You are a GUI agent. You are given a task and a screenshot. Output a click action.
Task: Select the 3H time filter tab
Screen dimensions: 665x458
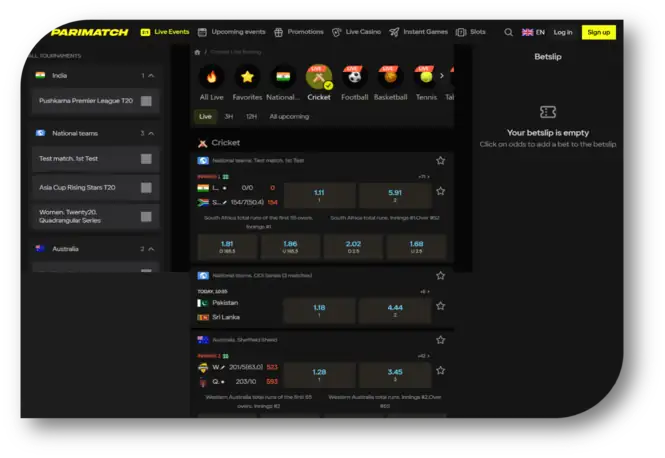229,117
